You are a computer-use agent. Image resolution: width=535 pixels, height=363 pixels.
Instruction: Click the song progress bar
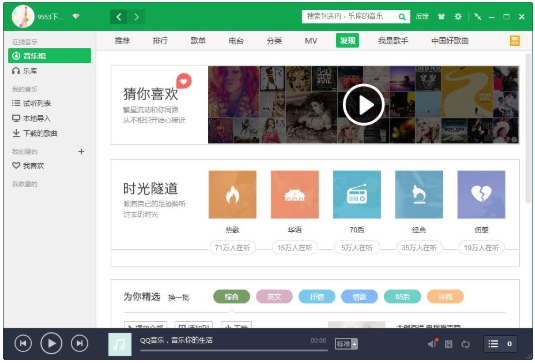tap(234, 350)
